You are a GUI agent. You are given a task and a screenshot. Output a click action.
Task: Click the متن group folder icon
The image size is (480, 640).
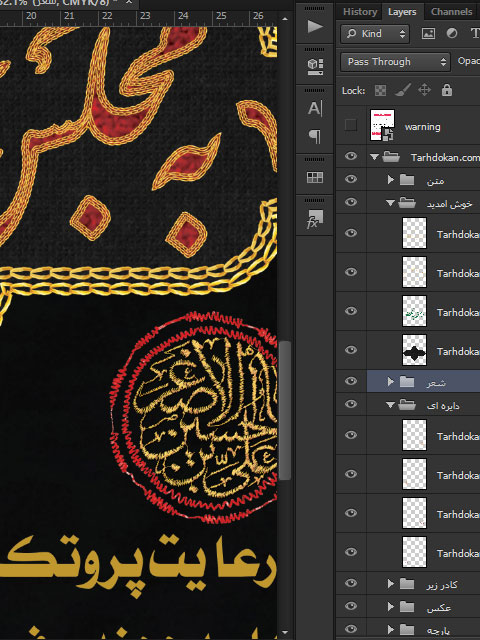tap(407, 180)
